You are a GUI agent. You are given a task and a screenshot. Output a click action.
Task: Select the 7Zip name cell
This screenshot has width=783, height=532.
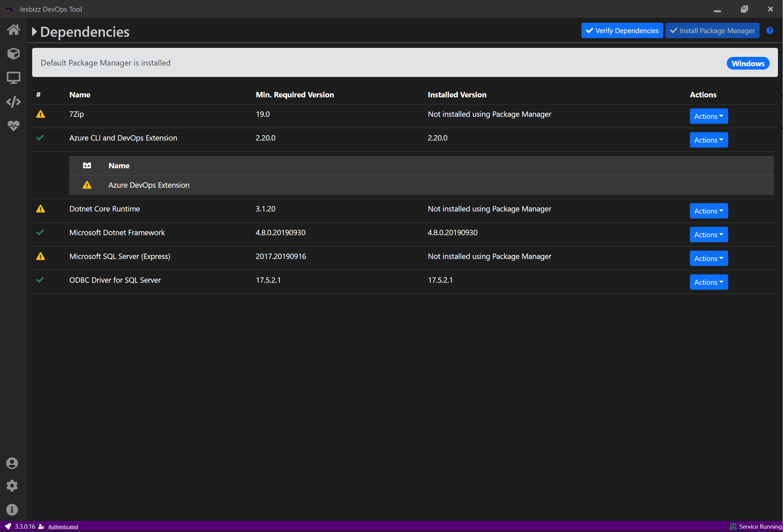pyautogui.click(x=76, y=114)
